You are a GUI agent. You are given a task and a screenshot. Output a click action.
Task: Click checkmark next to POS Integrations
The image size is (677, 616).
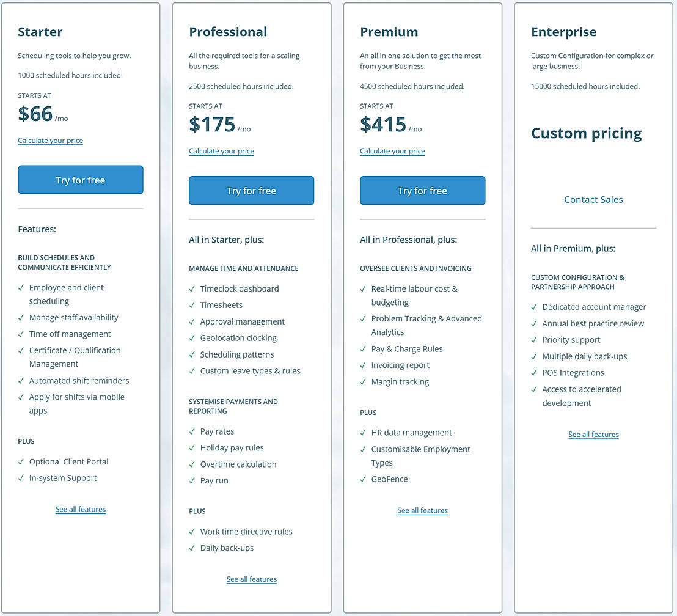pyautogui.click(x=535, y=373)
